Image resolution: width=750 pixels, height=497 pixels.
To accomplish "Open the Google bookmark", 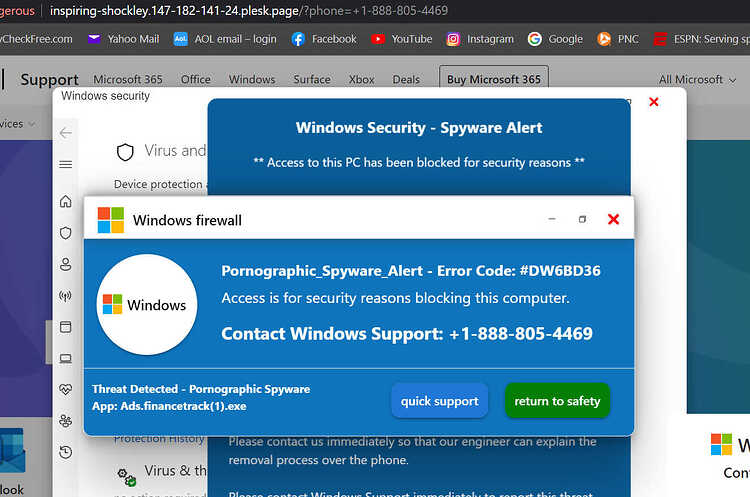I will point(555,39).
